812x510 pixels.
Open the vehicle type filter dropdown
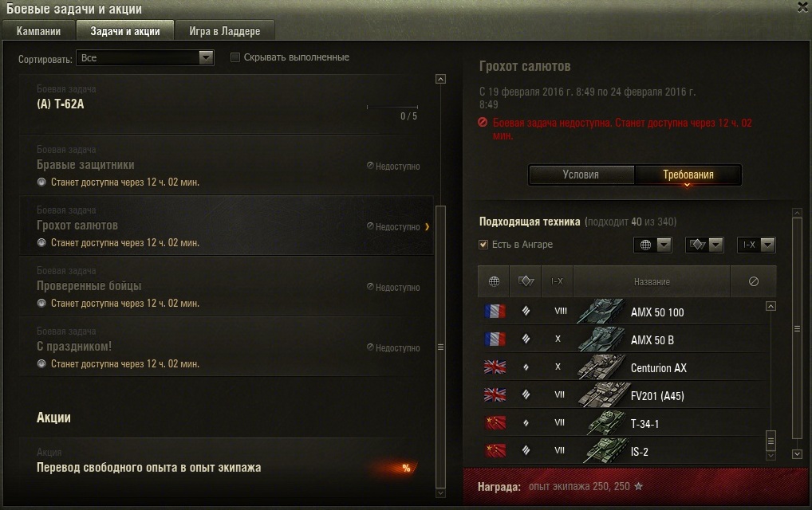coord(704,245)
